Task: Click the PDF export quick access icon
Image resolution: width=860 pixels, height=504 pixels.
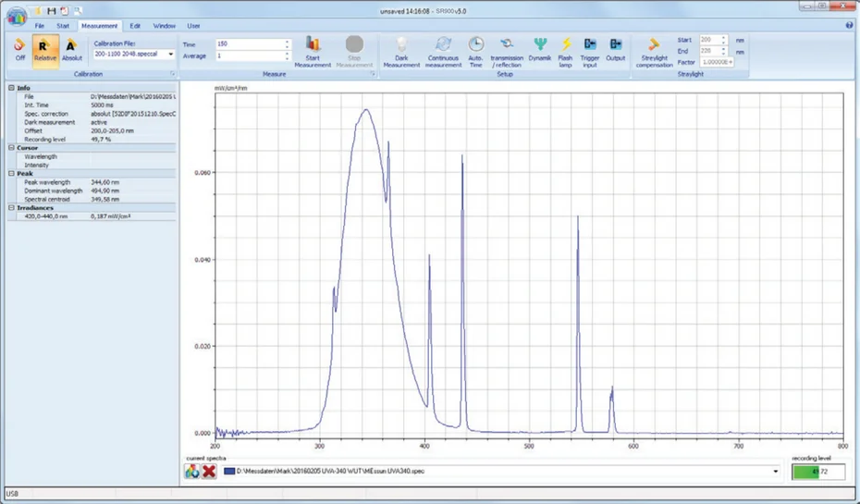Action: pyautogui.click(x=64, y=10)
